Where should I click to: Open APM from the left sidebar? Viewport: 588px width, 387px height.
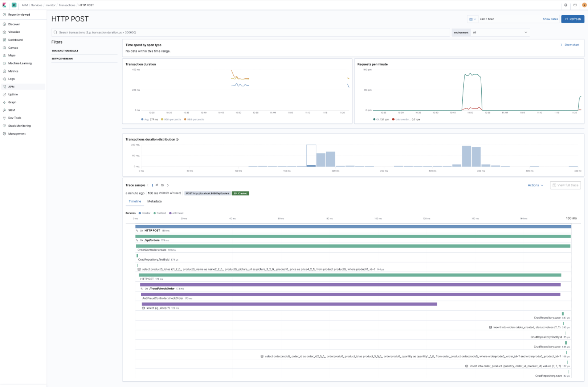(11, 87)
